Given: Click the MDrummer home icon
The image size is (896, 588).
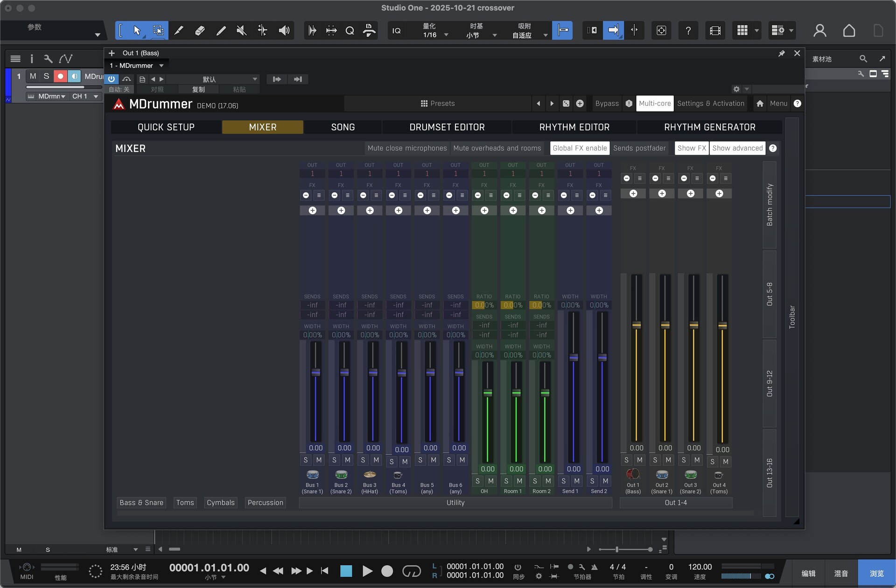Looking at the screenshot, I should point(760,104).
